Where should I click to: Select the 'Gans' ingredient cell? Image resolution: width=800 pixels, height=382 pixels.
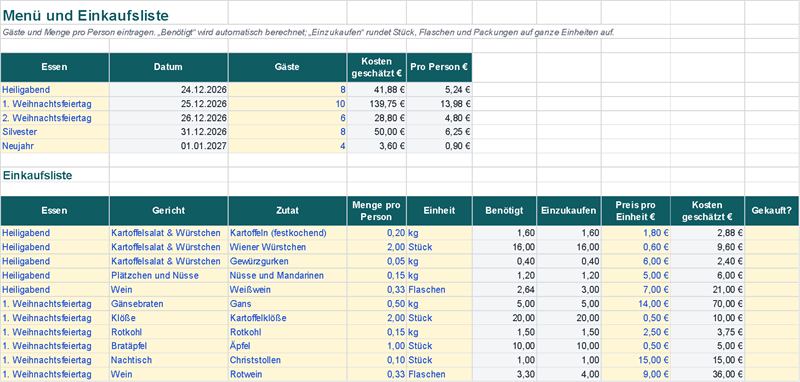tap(288, 304)
